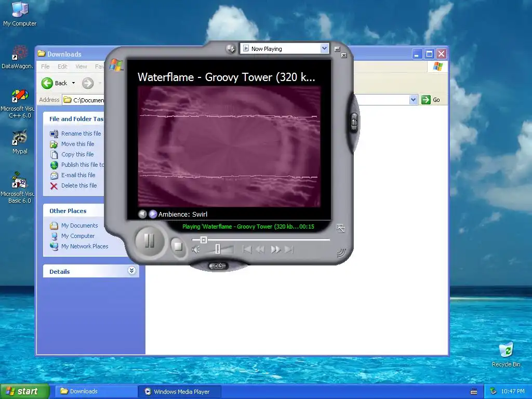Adjust the Media Player volume slider
The image size is (532, 399).
tap(218, 249)
